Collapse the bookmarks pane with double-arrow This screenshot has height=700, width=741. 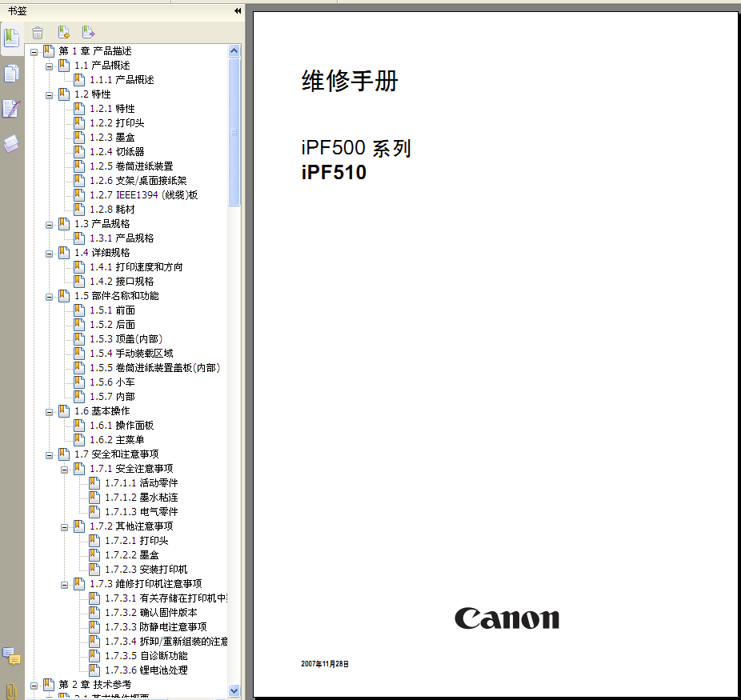point(238,11)
